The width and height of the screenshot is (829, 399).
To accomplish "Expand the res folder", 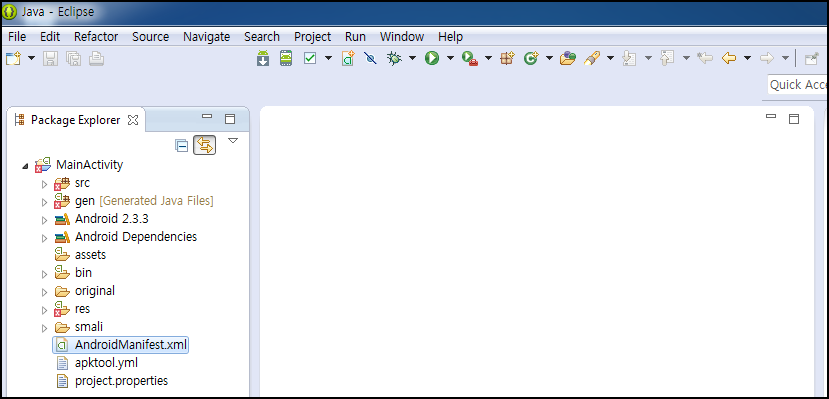I will coord(44,310).
